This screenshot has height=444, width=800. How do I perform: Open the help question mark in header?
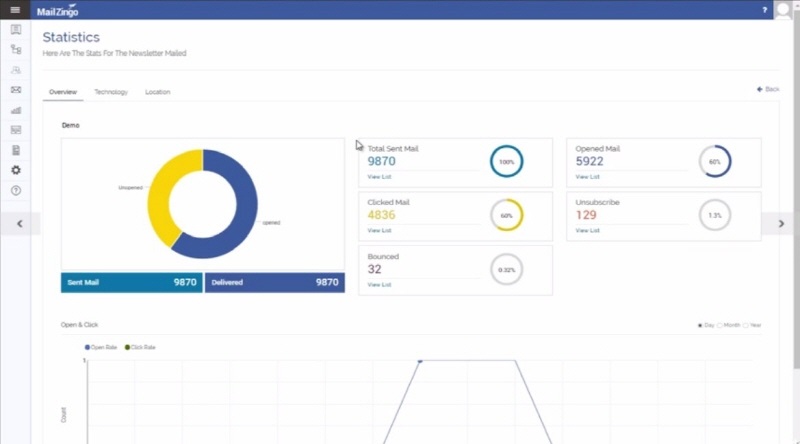(764, 10)
